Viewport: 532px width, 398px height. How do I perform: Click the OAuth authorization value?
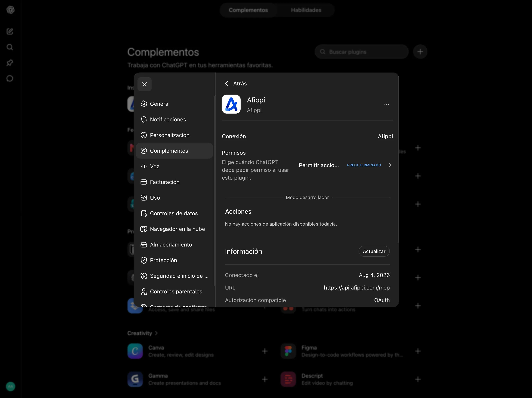click(x=382, y=300)
